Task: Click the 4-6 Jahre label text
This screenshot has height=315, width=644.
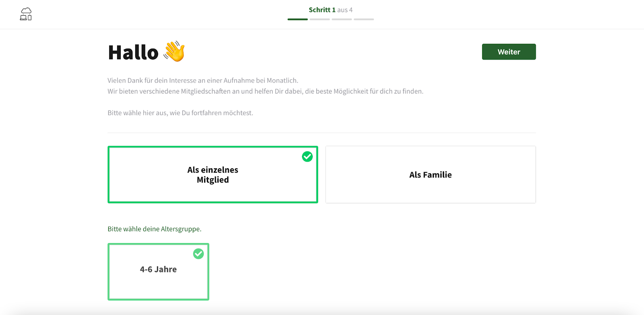Action: (158, 270)
